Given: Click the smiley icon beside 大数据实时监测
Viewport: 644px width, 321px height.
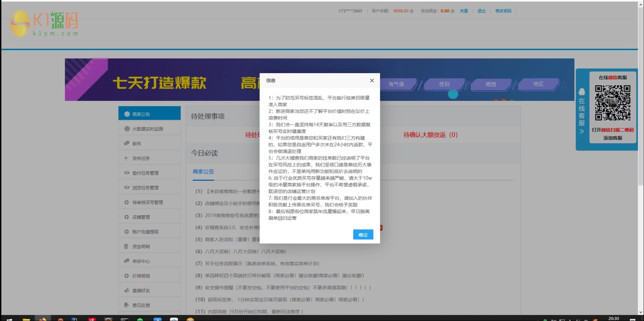Looking at the screenshot, I should click(127, 128).
